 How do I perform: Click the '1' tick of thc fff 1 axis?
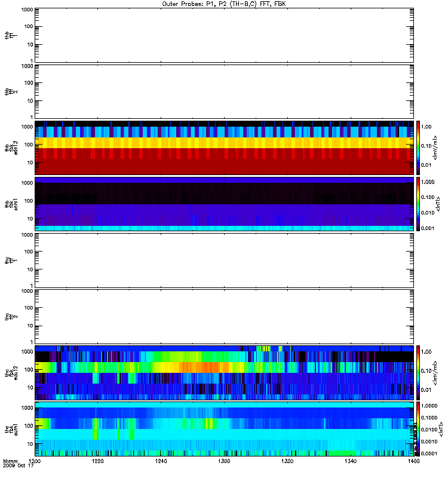(x=32, y=286)
